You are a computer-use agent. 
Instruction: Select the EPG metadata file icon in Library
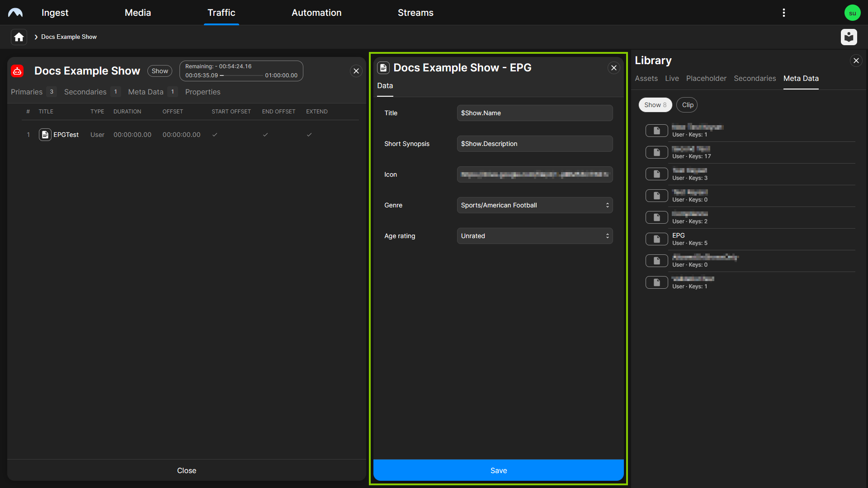(656, 239)
